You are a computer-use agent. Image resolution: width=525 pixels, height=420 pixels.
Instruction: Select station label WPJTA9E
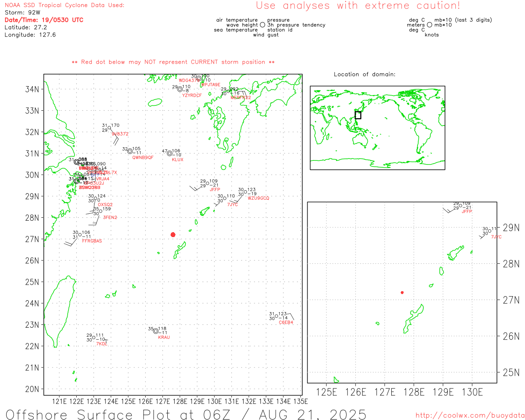point(211,85)
